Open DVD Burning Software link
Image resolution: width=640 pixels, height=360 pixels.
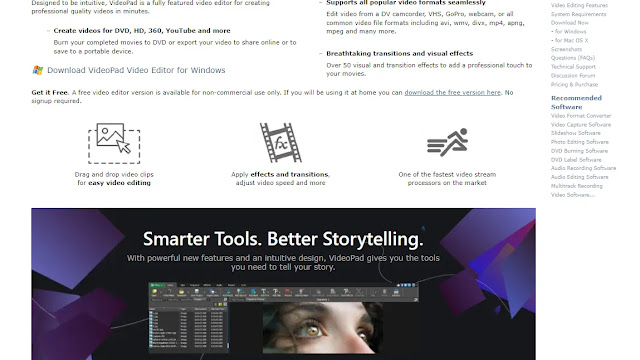pos(579,151)
